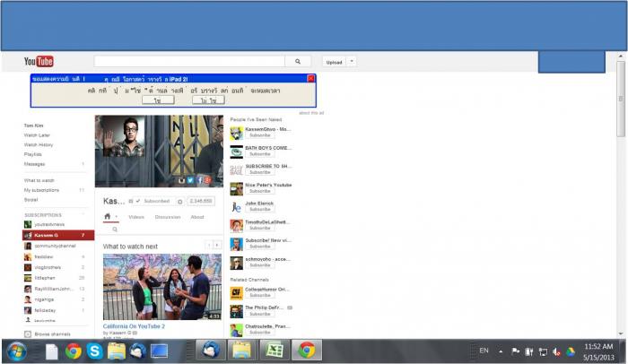The image size is (628, 364).
Task: Open Watch History in sidebar
Action: 39,145
